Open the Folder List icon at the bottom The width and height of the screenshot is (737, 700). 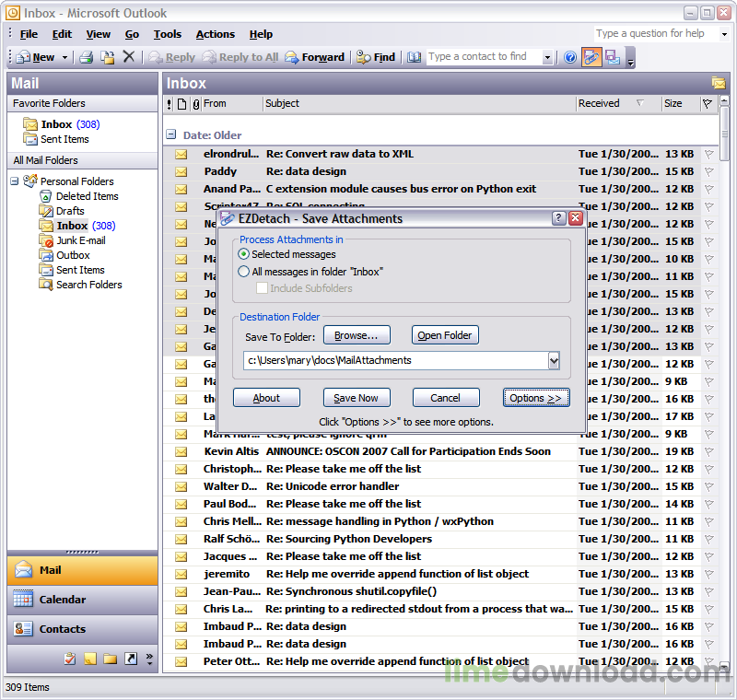pyautogui.click(x=111, y=658)
